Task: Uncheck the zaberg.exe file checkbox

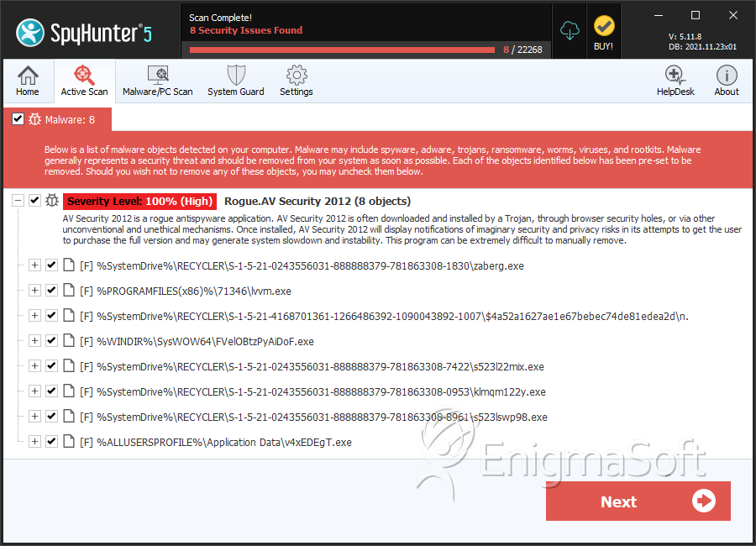Action: pos(51,265)
